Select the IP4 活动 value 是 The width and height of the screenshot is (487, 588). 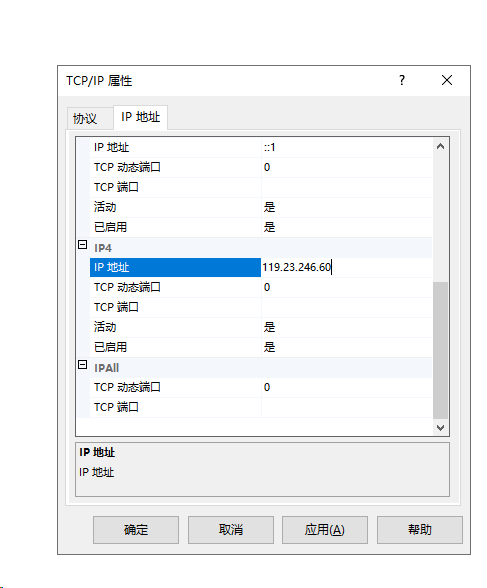point(346,327)
